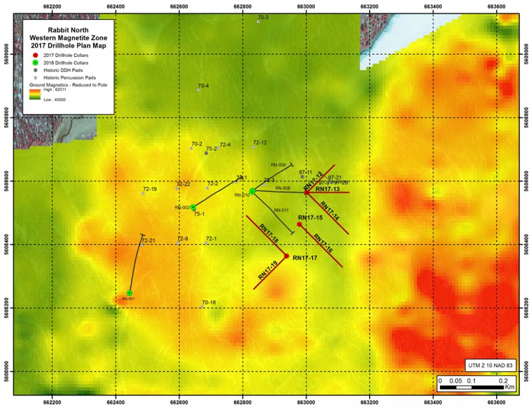Click the 72-12 percussion pad marker
Viewport: 532px width, 411px height.
click(254, 147)
